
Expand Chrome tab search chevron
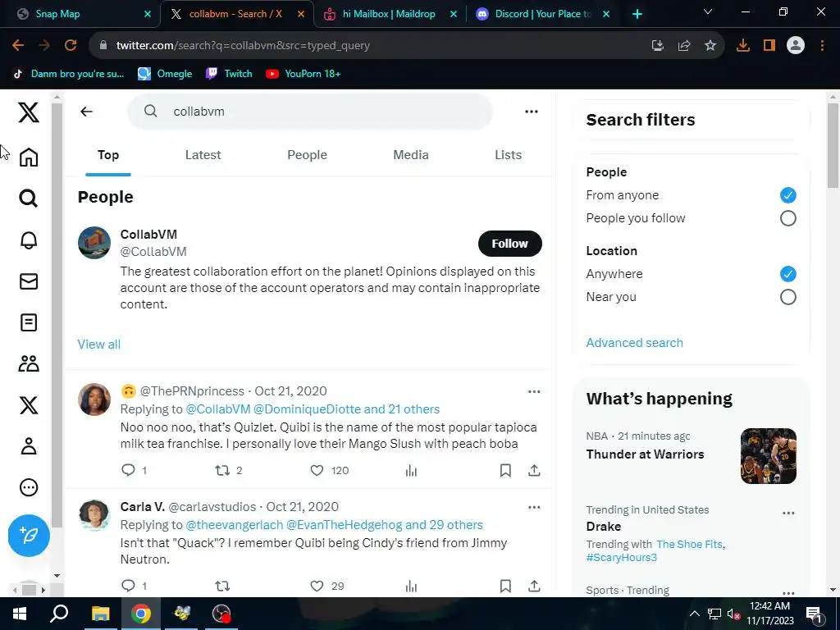click(x=708, y=11)
